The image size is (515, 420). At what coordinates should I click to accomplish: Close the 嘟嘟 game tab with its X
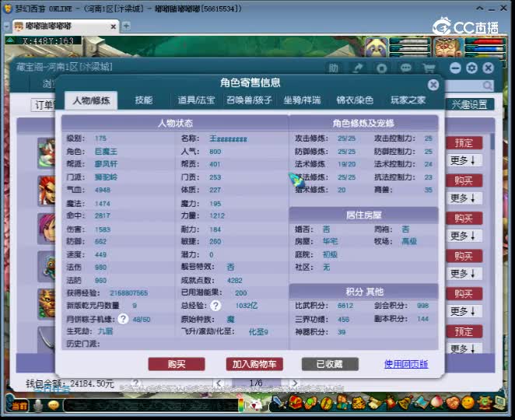[113, 26]
